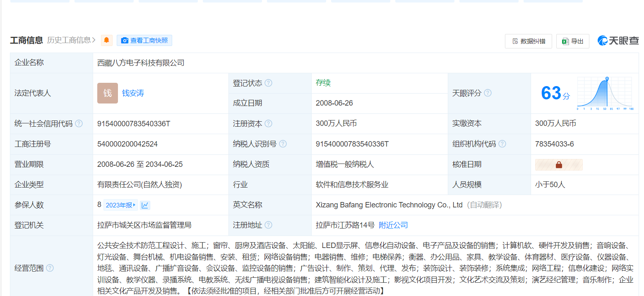Click the orange bell alert icon

[x=107, y=40]
